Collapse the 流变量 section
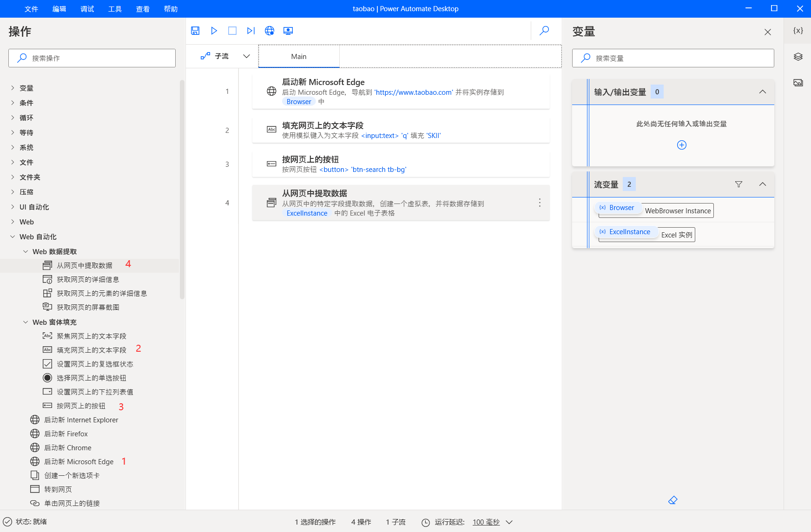Image resolution: width=811 pixels, height=532 pixels. [763, 184]
